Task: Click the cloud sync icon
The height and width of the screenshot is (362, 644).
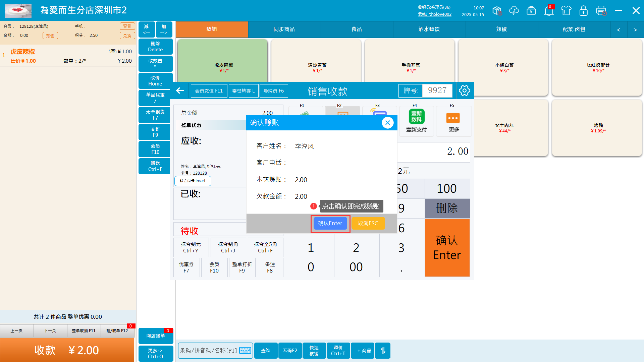Action: 514,11
